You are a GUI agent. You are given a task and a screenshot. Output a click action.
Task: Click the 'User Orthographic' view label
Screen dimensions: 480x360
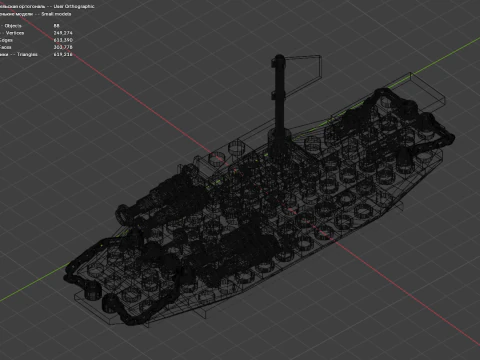(x=74, y=6)
